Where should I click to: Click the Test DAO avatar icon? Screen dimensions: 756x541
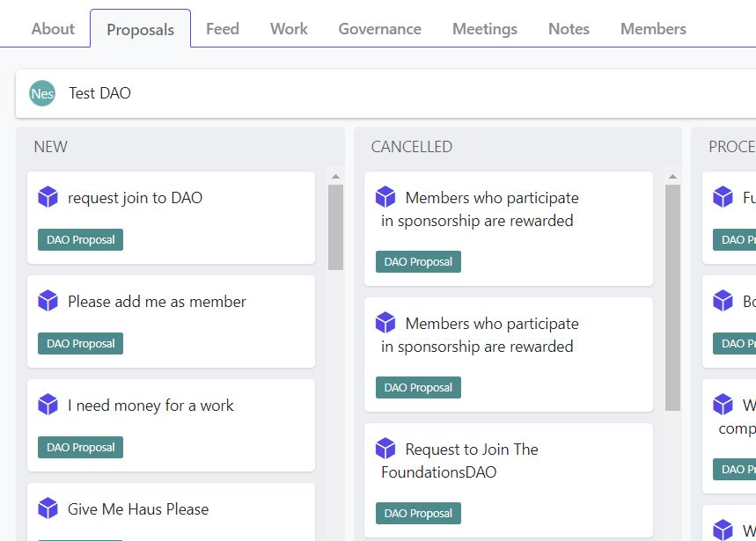pyautogui.click(x=41, y=92)
